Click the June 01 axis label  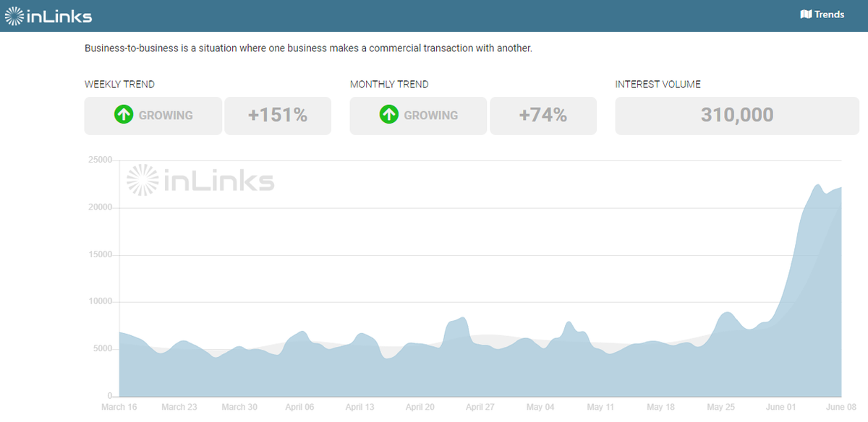point(781,408)
